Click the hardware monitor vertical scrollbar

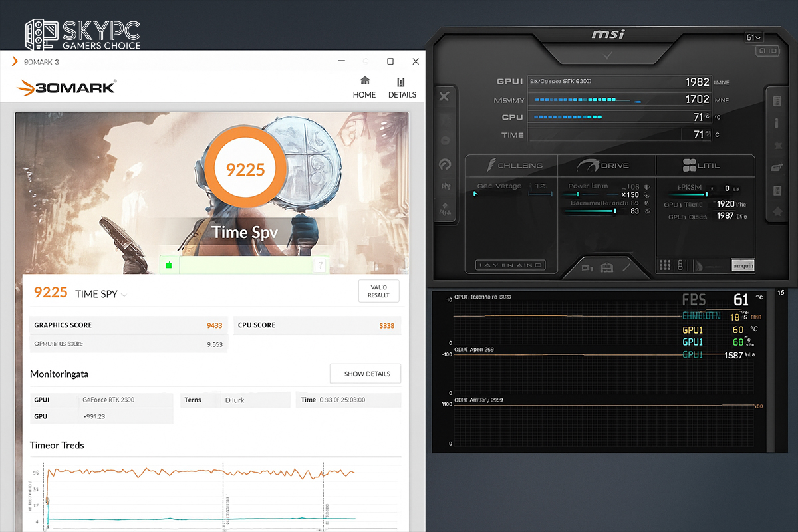click(x=771, y=371)
